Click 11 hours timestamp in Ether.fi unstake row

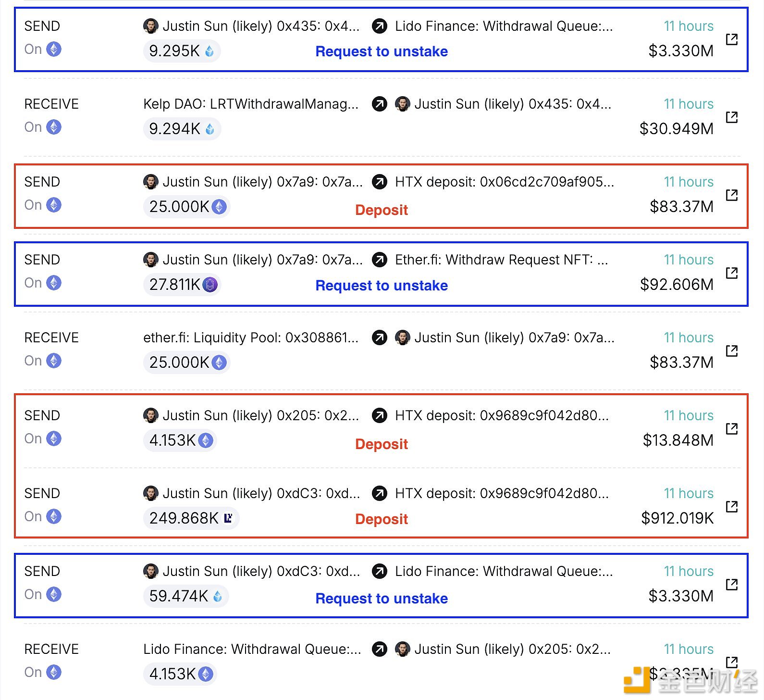(x=689, y=260)
